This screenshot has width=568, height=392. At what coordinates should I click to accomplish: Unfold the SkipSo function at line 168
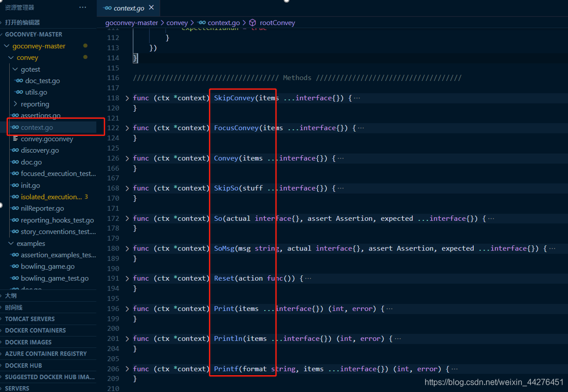tap(127, 189)
